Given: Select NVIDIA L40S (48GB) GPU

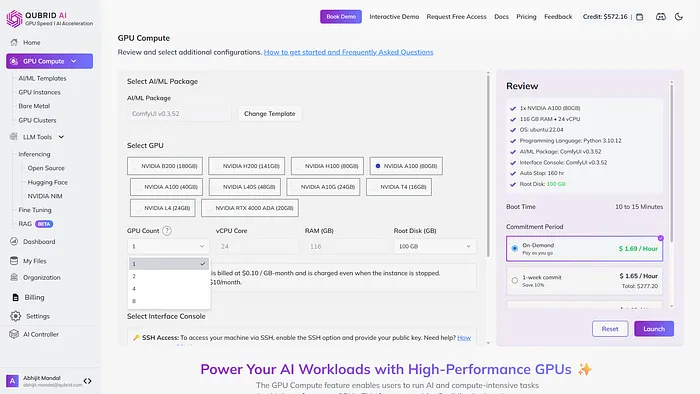Looking at the screenshot, I should pos(245,187).
